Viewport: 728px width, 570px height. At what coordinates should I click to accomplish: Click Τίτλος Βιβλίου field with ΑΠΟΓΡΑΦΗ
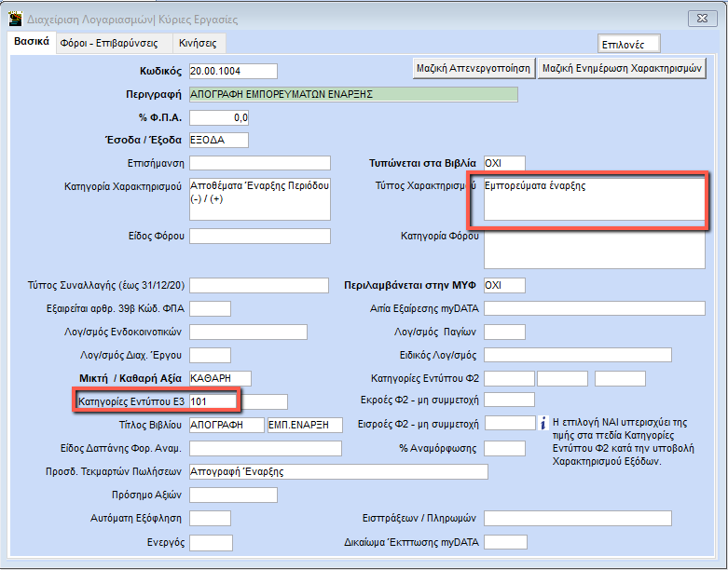pos(227,425)
